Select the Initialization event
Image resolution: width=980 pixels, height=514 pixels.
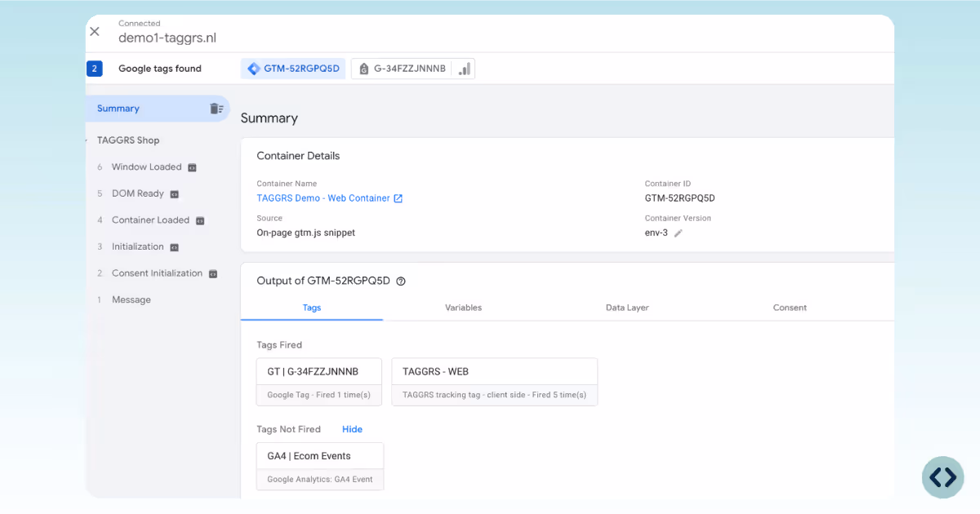(x=138, y=247)
